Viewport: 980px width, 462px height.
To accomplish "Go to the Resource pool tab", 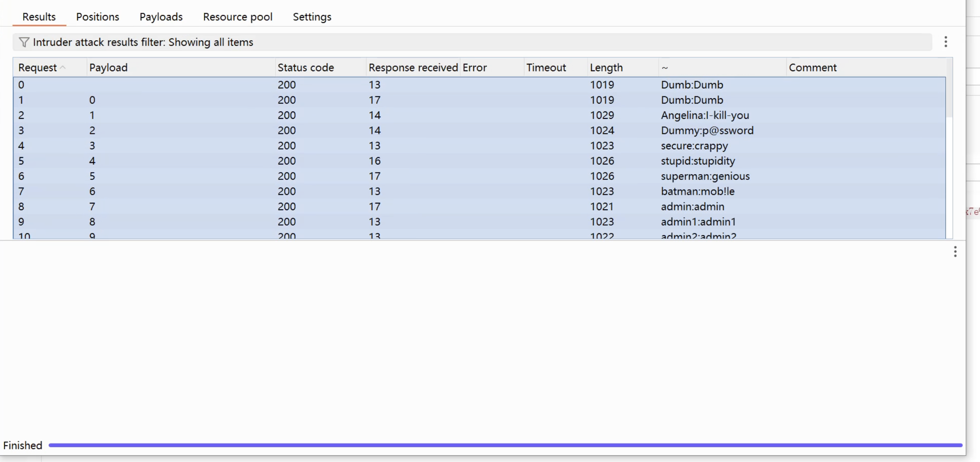I will pyautogui.click(x=237, y=17).
